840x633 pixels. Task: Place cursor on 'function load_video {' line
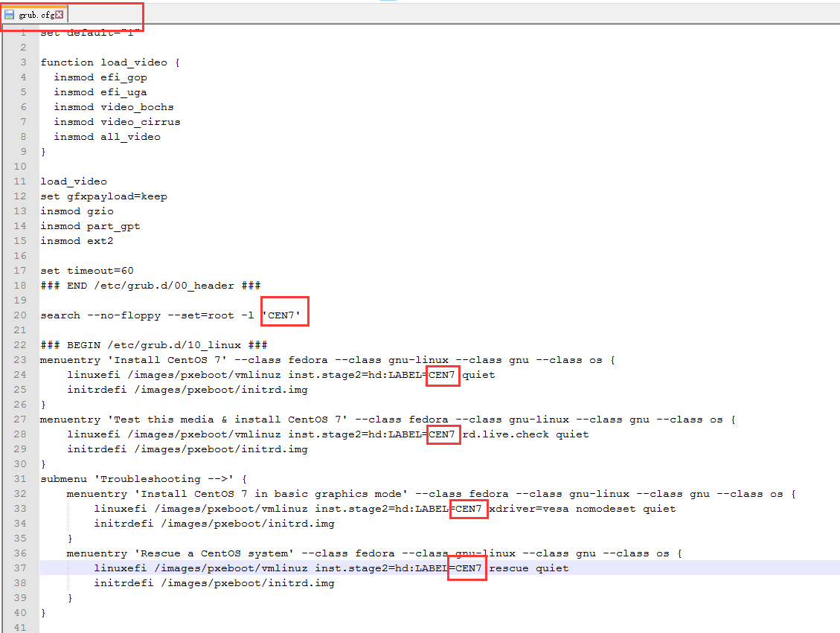pyautogui.click(x=110, y=62)
